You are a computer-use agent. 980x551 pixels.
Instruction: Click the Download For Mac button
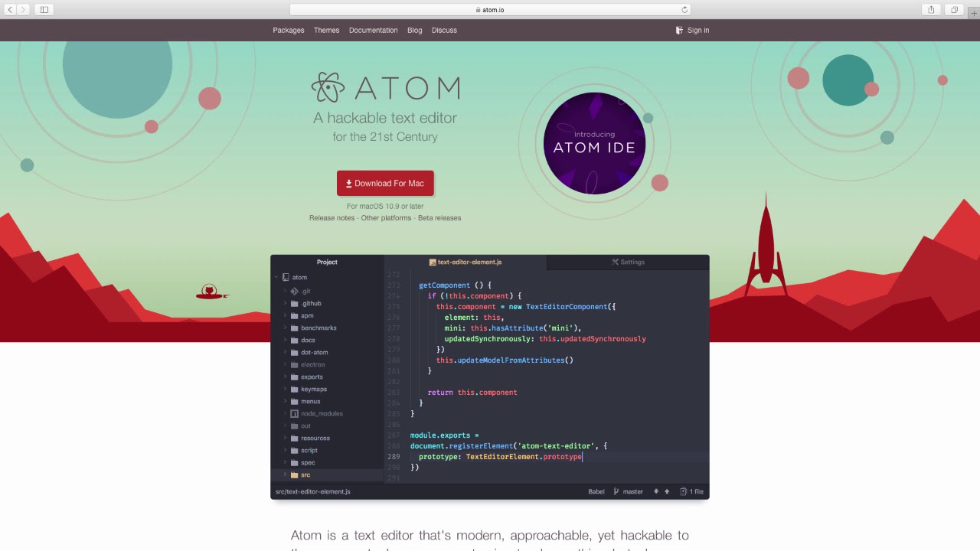pyautogui.click(x=385, y=184)
